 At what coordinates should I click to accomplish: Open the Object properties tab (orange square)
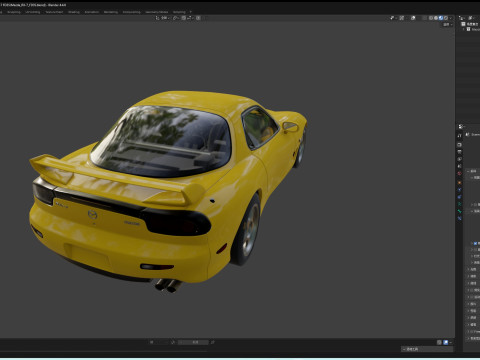459,183
